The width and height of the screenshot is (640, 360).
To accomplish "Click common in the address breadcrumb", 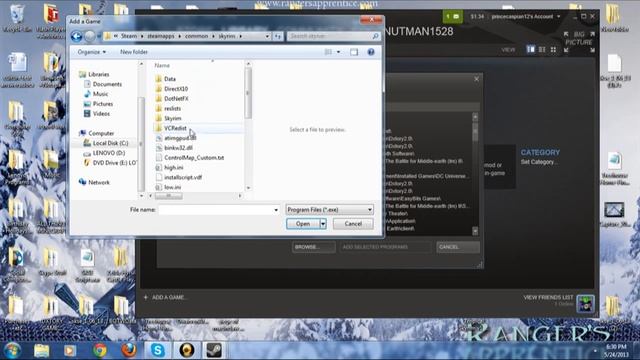I will [196, 36].
